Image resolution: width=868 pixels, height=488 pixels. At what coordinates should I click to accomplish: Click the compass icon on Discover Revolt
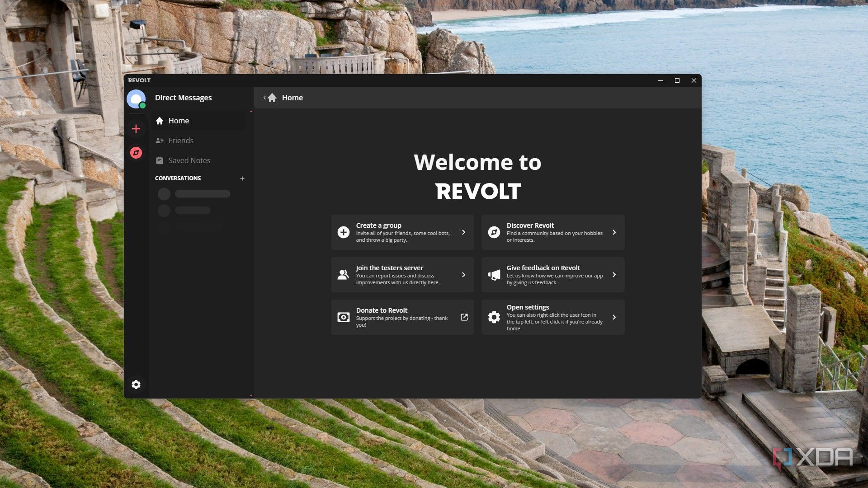click(494, 232)
